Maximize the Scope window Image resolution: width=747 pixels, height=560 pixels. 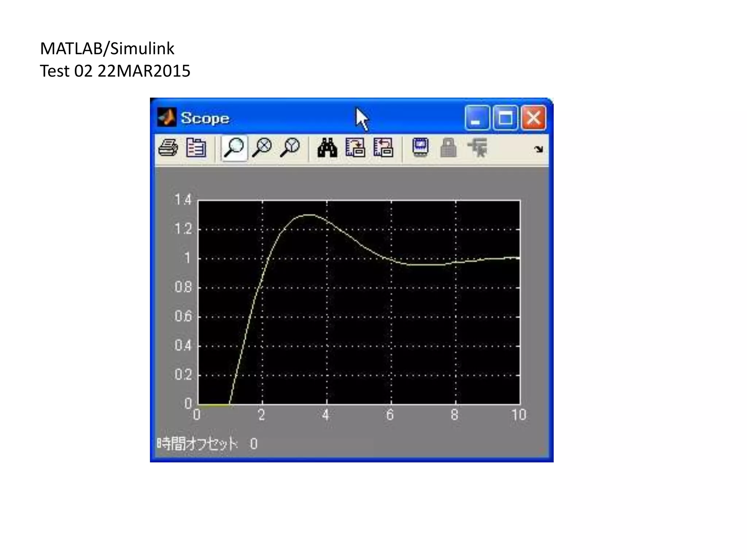click(x=505, y=118)
